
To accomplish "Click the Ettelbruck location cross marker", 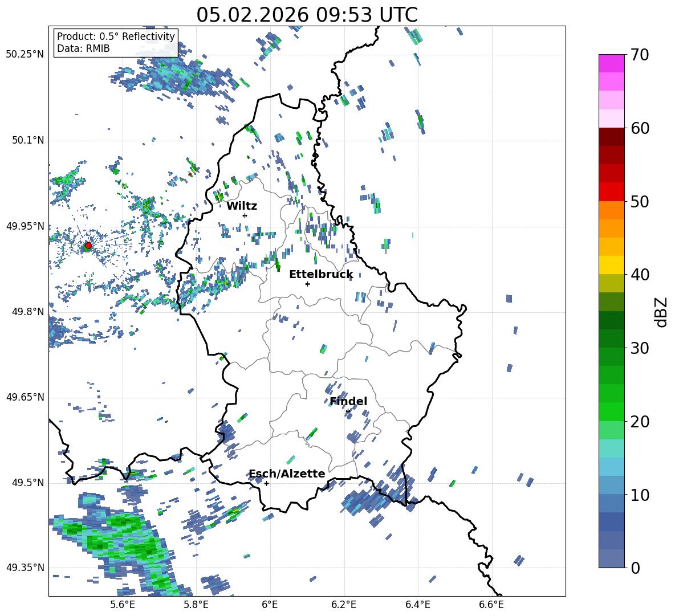I will click(x=307, y=284).
